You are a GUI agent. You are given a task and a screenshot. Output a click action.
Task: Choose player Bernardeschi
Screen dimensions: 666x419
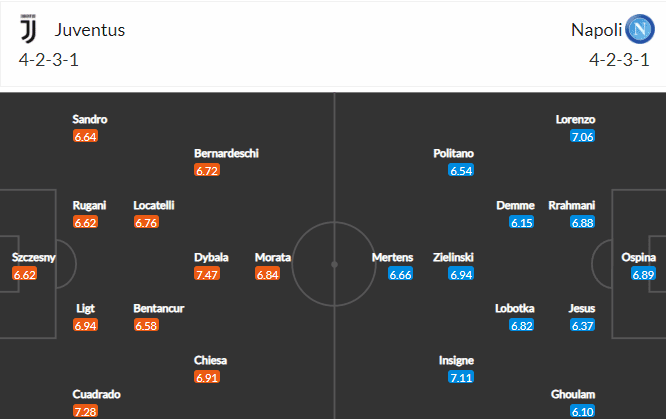click(226, 153)
